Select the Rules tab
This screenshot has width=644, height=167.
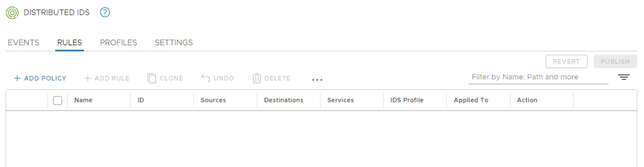point(70,42)
